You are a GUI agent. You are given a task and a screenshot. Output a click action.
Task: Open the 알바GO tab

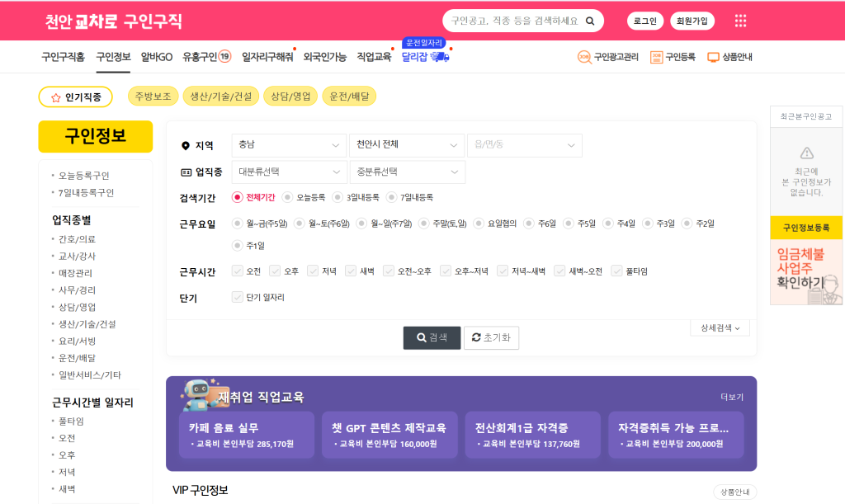(157, 57)
